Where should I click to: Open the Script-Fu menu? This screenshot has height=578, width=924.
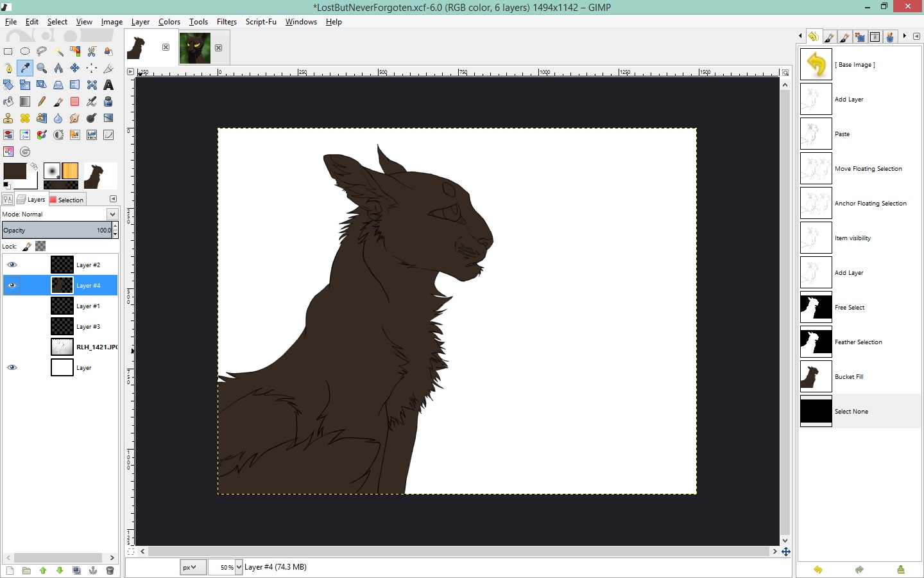click(x=261, y=22)
